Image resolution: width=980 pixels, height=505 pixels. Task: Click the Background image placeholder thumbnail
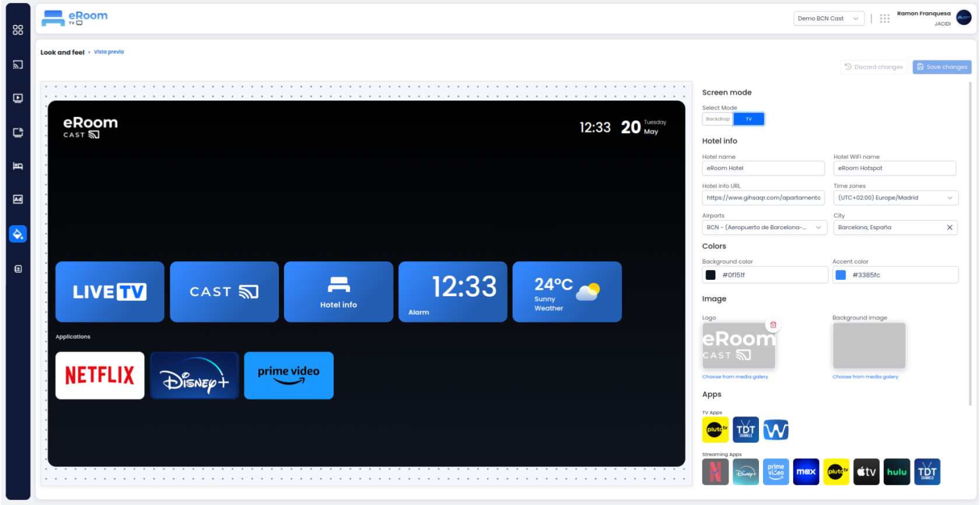[x=869, y=346]
